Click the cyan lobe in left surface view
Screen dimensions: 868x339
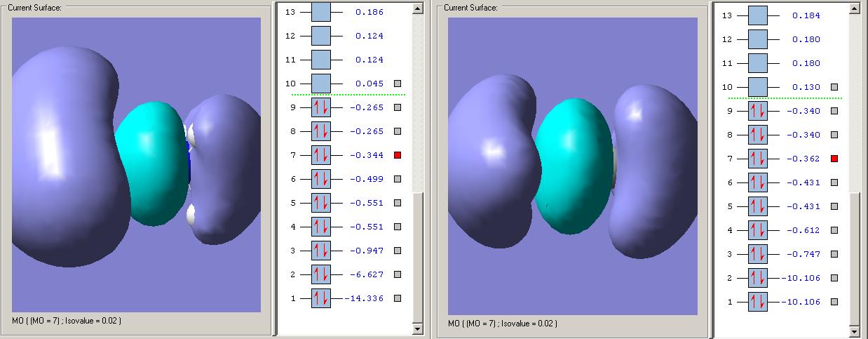[151, 163]
